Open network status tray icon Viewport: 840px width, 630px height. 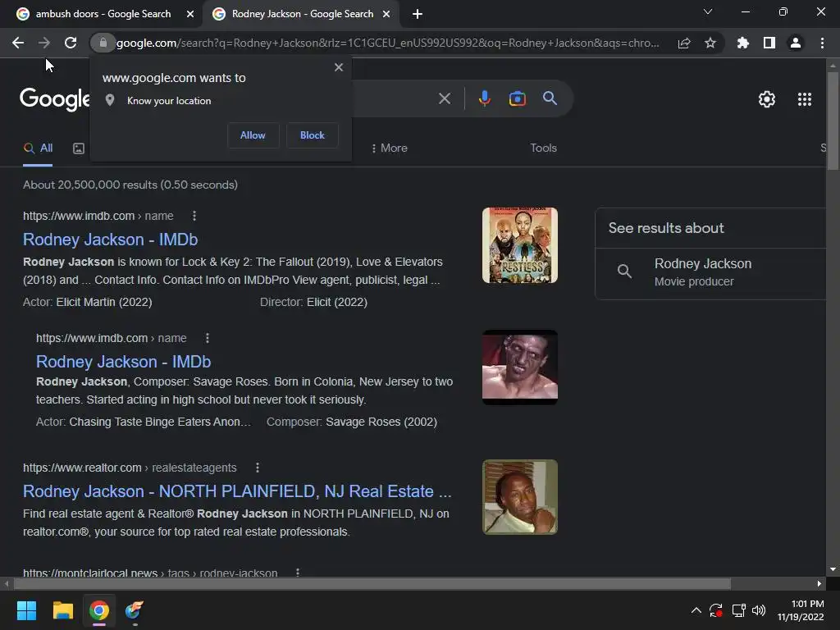[739, 610]
